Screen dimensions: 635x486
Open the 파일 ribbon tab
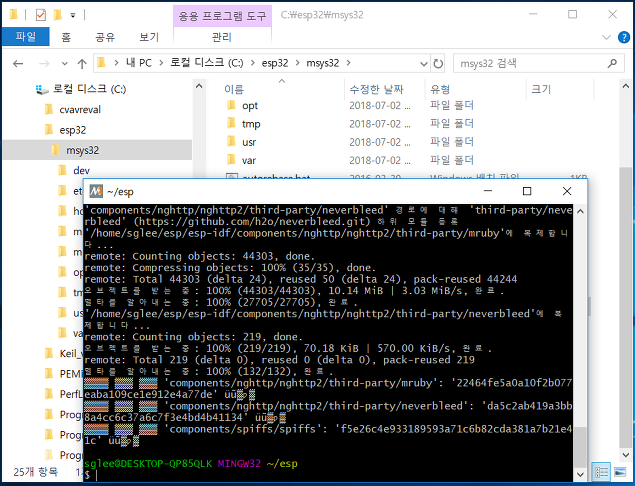click(26, 37)
